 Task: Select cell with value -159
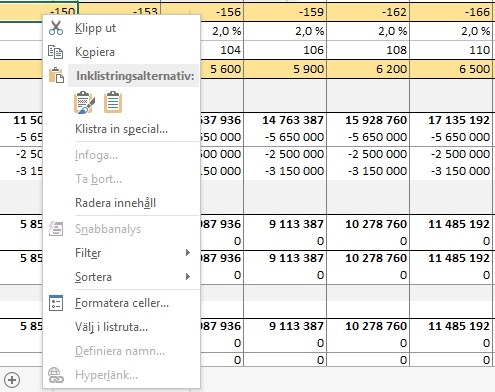click(x=285, y=12)
